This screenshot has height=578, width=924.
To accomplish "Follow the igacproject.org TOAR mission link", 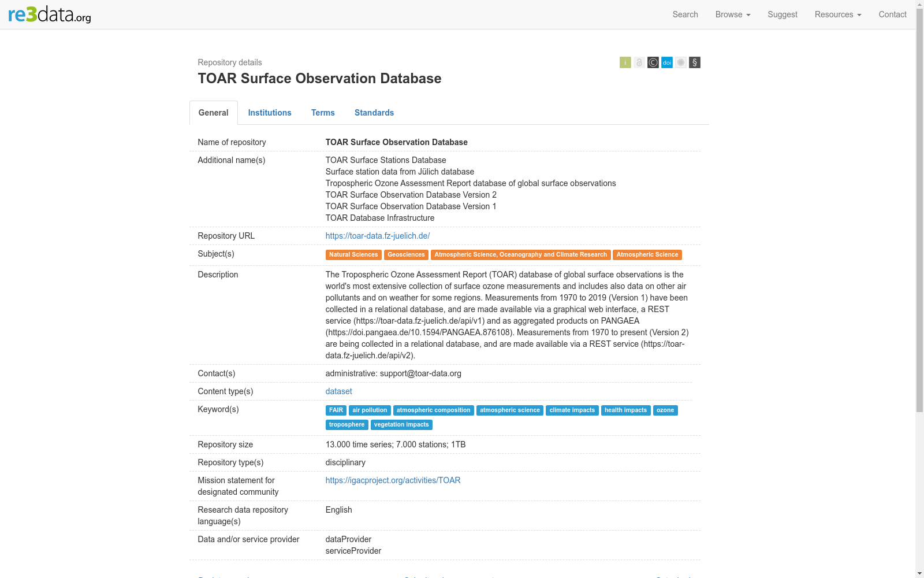I will pos(393,480).
